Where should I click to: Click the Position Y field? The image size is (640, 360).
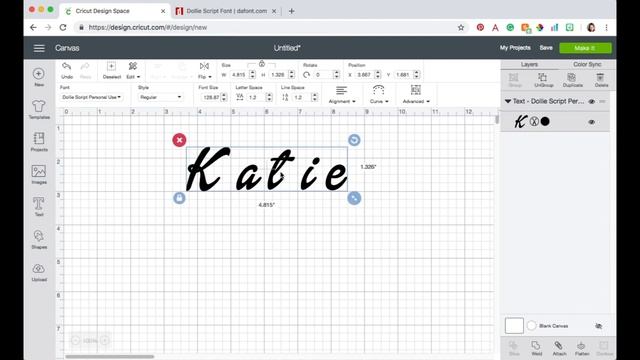click(x=403, y=75)
